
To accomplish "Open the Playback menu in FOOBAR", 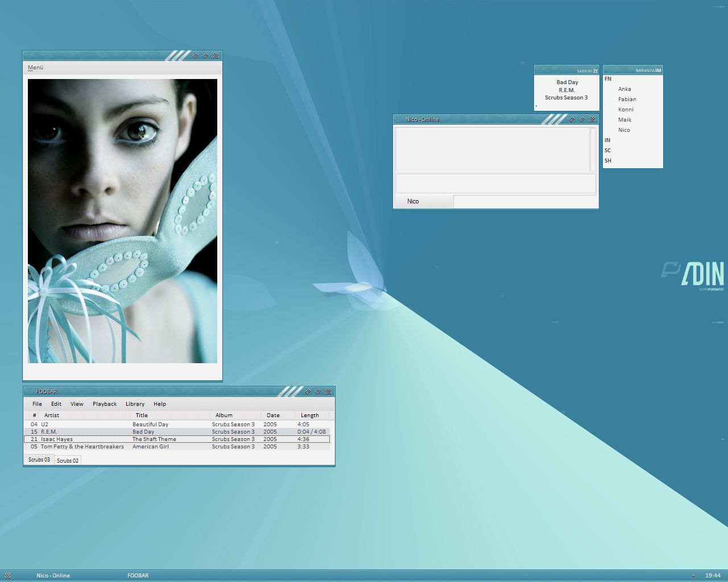I will coord(105,404).
